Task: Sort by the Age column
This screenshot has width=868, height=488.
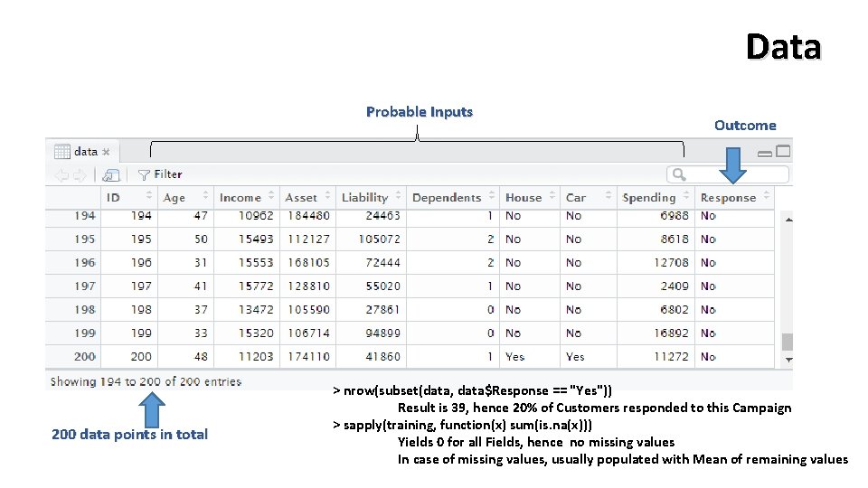Action: pos(185,198)
